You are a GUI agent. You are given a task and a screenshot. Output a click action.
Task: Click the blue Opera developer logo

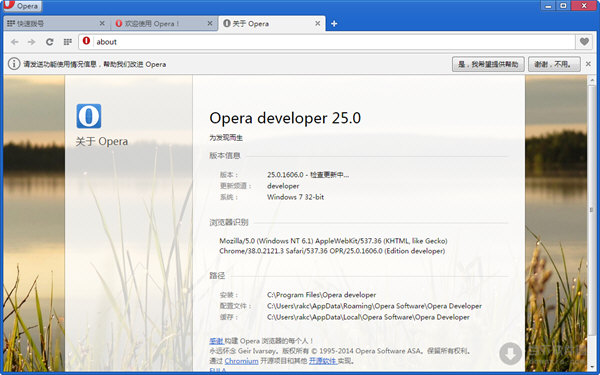[89, 116]
